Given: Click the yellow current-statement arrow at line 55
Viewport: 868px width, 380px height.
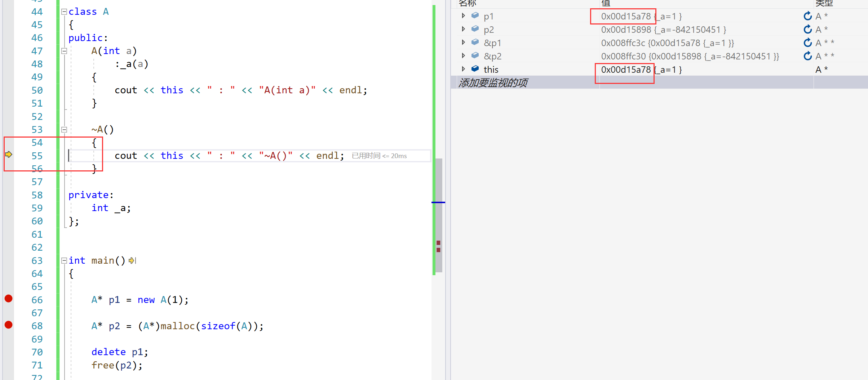Looking at the screenshot, I should coord(9,155).
